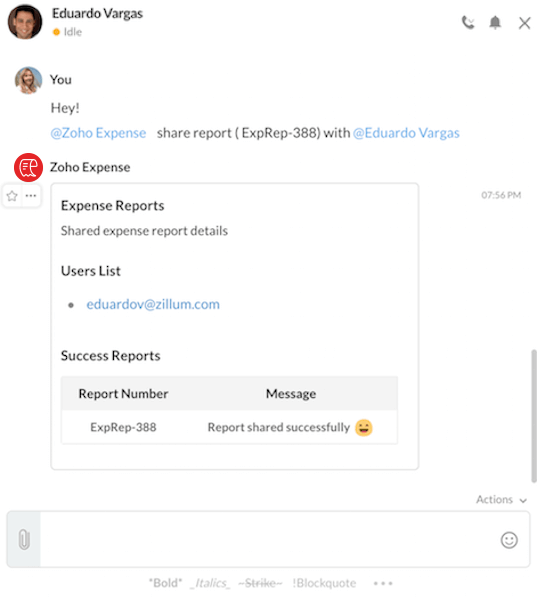
Task: Open the emoji picker
Action: pyautogui.click(x=509, y=540)
